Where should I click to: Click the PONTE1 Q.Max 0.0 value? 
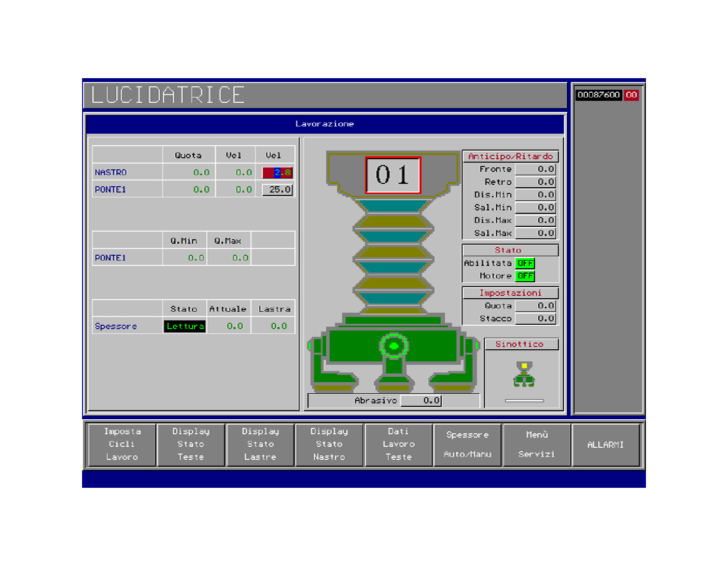click(x=240, y=258)
